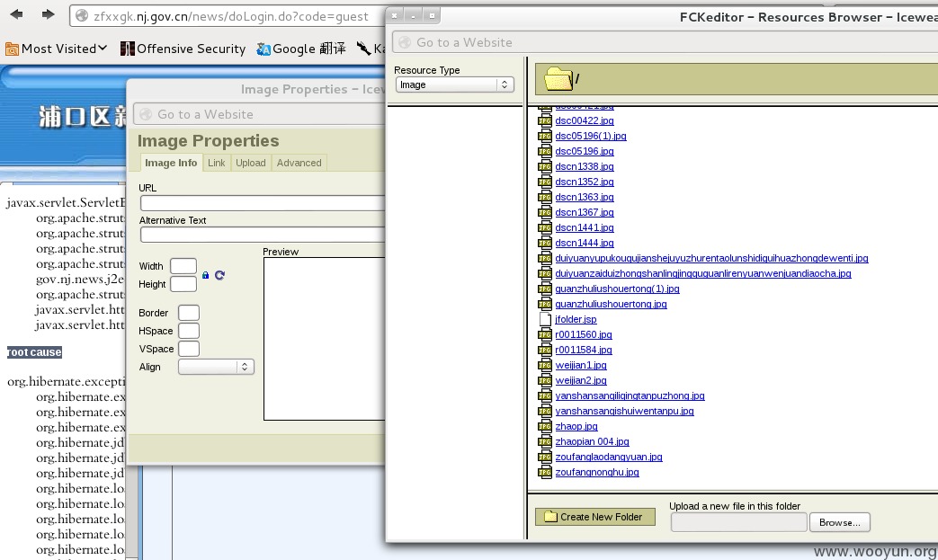Image resolution: width=938 pixels, height=560 pixels.
Task: Click the Browse... button
Action: pos(840,522)
